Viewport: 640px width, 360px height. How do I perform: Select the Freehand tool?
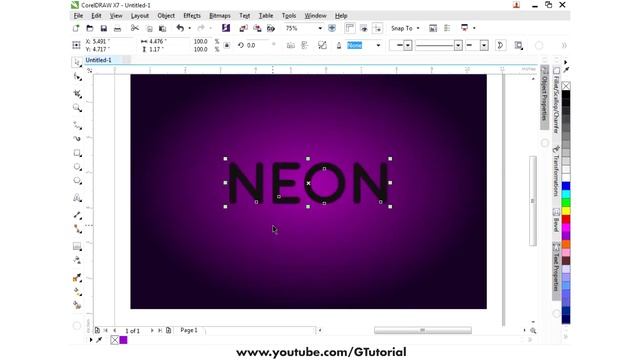click(77, 125)
